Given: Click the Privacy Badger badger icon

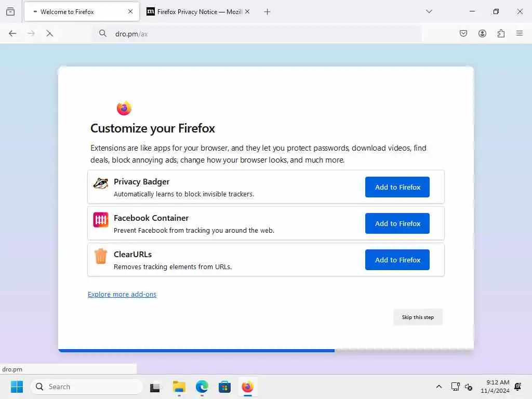Looking at the screenshot, I should click(x=101, y=183).
